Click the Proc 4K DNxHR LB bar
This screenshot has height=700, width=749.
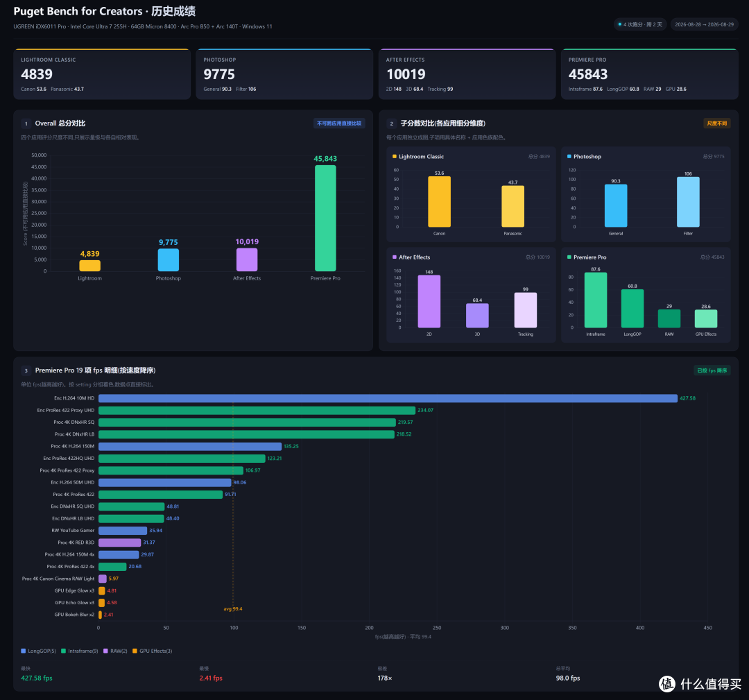[246, 434]
